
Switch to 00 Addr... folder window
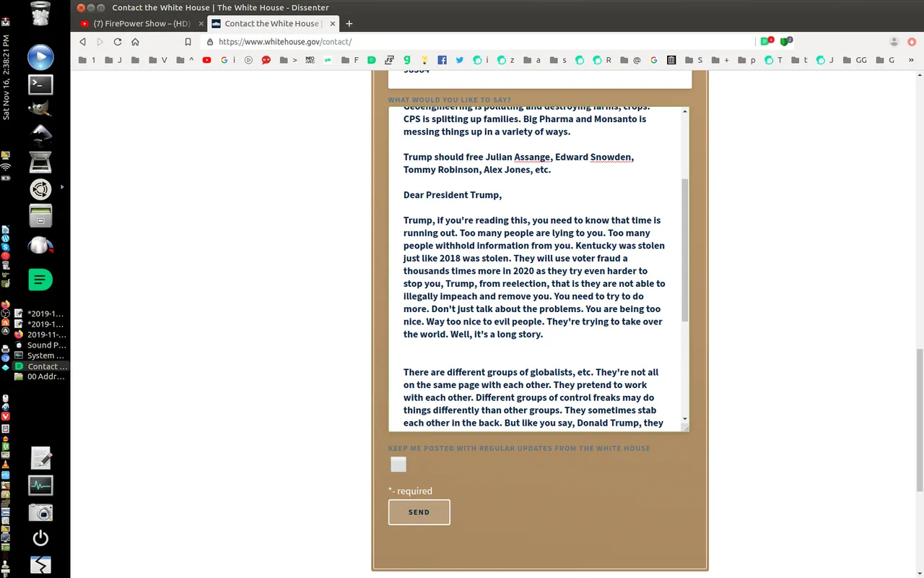40,376
